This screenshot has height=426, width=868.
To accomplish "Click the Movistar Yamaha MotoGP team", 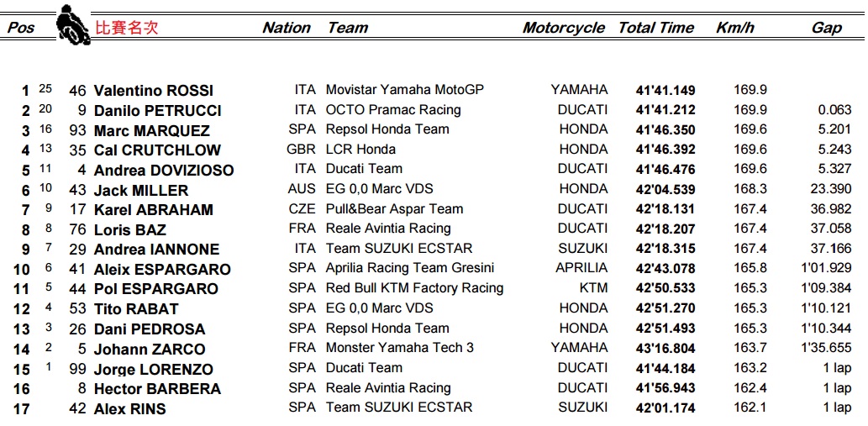I will 405,90.
